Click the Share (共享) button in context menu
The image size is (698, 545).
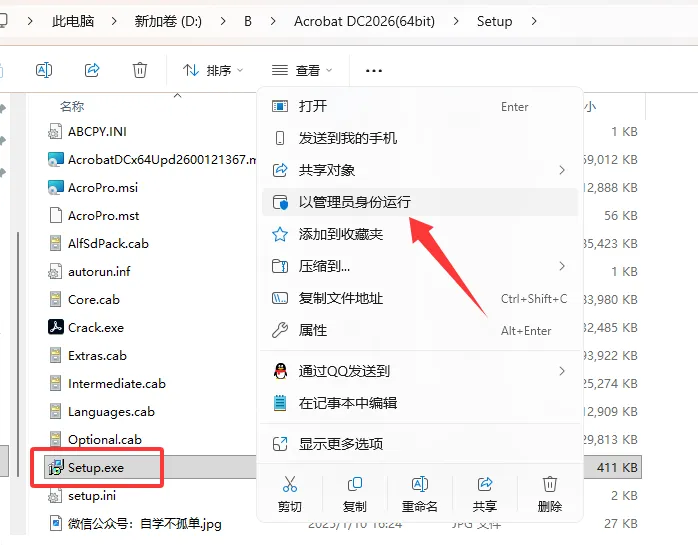pyautogui.click(x=485, y=493)
